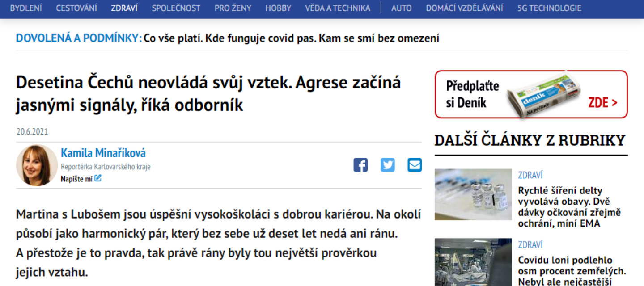
Task: Open hospital ward article thumbnail
Action: coord(473,262)
